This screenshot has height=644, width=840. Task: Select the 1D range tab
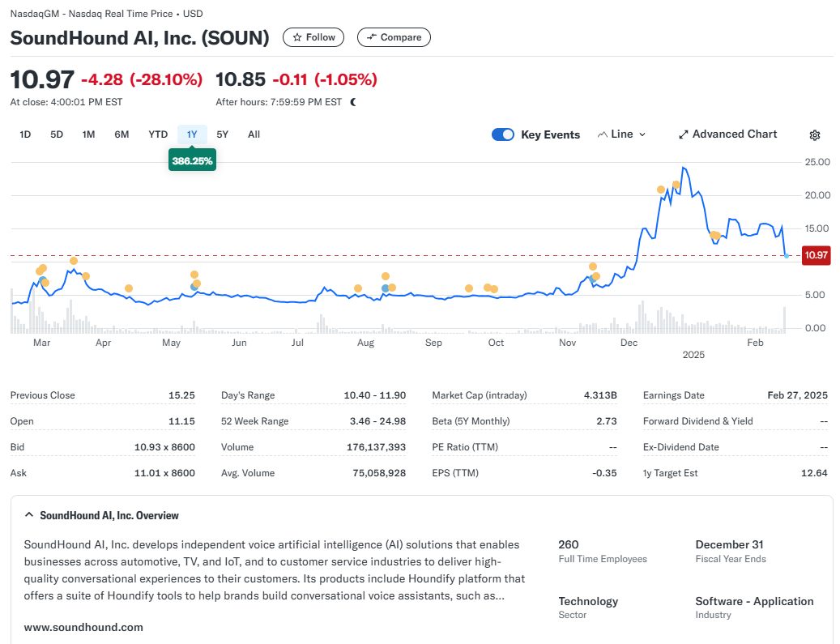pyautogui.click(x=25, y=134)
